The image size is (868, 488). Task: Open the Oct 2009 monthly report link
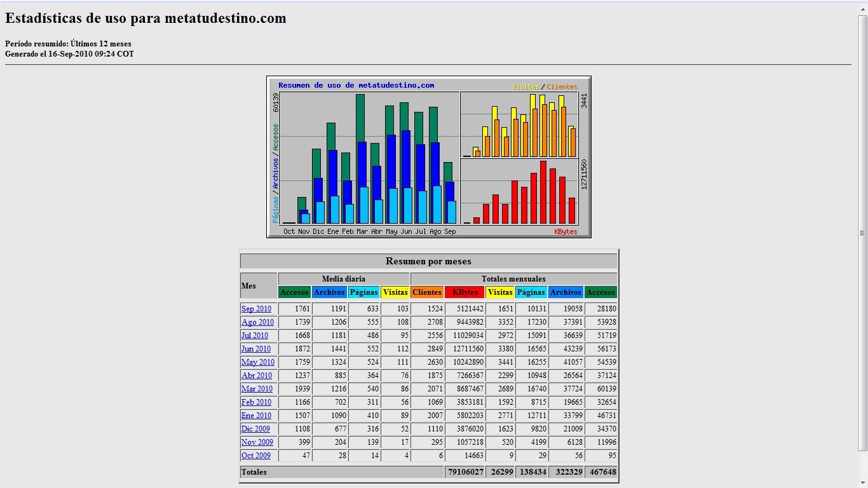[256, 456]
